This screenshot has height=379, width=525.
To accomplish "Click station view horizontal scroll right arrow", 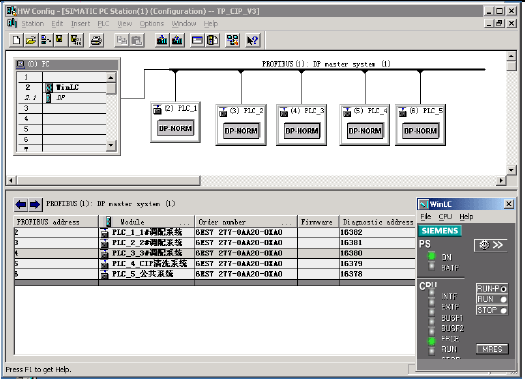I will tap(501, 180).
